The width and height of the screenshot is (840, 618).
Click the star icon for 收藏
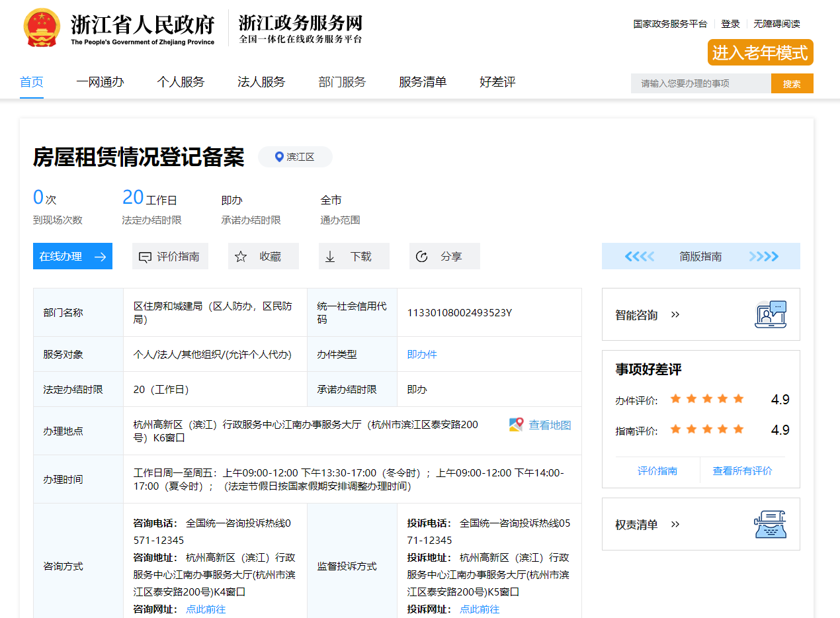(241, 257)
